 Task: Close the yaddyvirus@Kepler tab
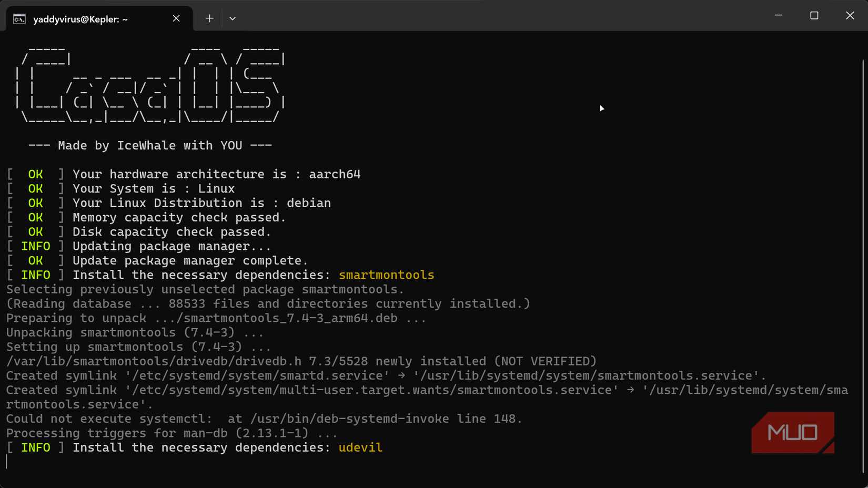176,18
